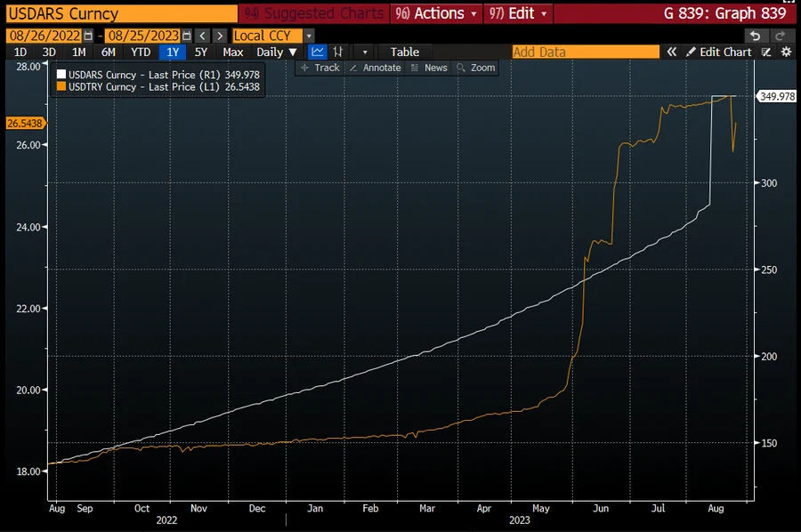The height and width of the screenshot is (532, 801).
Task: Collapse panel with double left chevron
Action: (x=672, y=52)
